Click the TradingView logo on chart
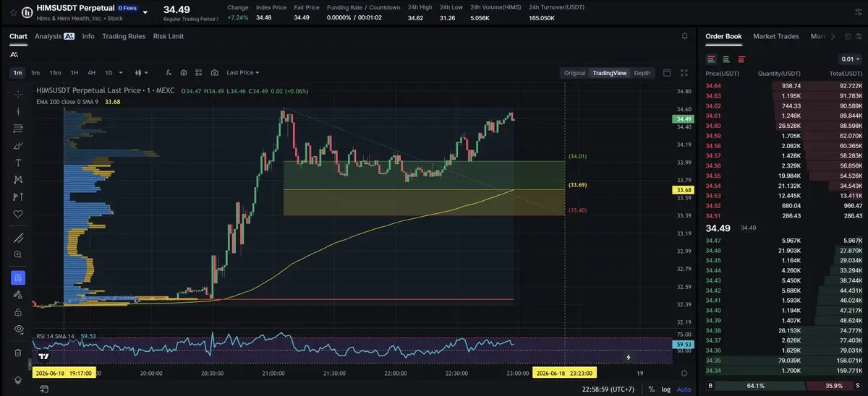The height and width of the screenshot is (396, 868). click(x=44, y=356)
